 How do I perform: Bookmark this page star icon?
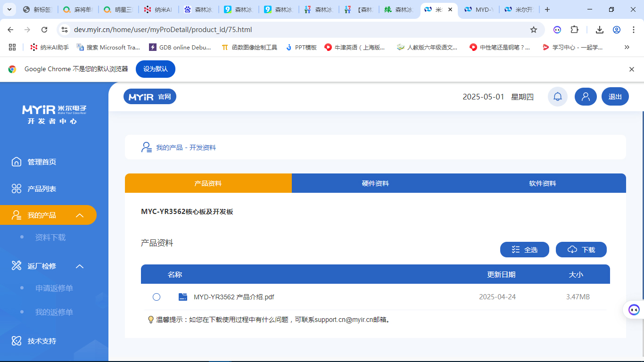(x=534, y=30)
